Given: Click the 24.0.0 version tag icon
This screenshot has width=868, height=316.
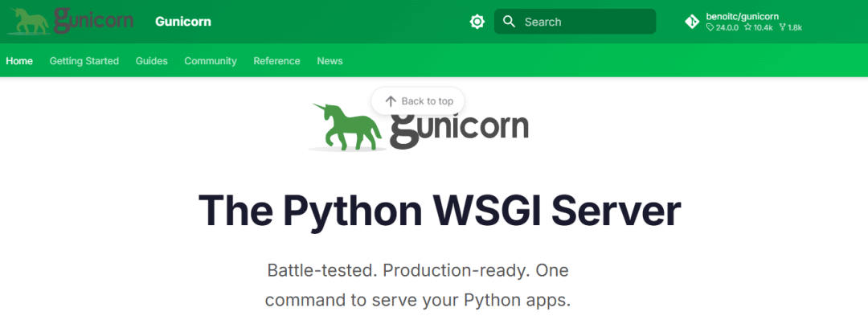Looking at the screenshot, I should click(710, 27).
